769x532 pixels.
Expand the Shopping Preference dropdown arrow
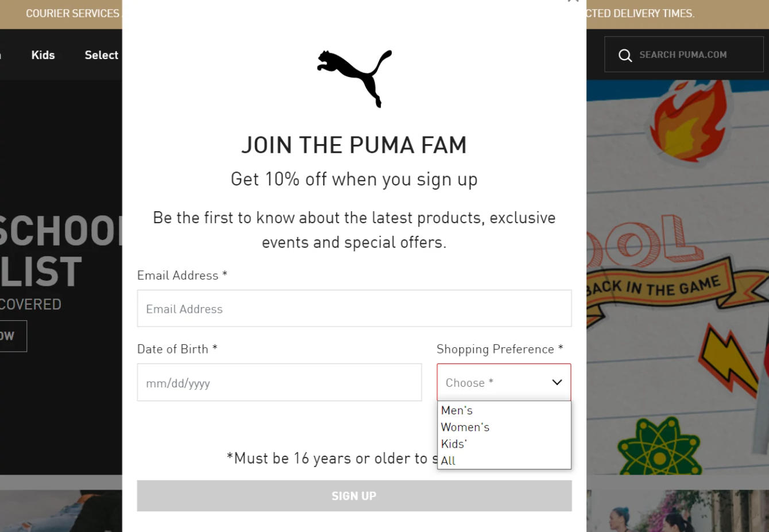(x=557, y=382)
